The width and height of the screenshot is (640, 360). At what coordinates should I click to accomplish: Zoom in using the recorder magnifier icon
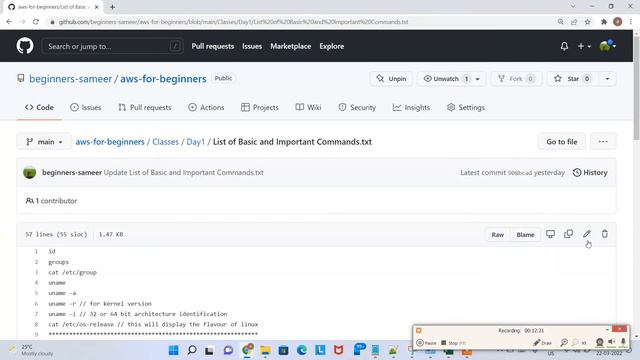[x=564, y=343]
